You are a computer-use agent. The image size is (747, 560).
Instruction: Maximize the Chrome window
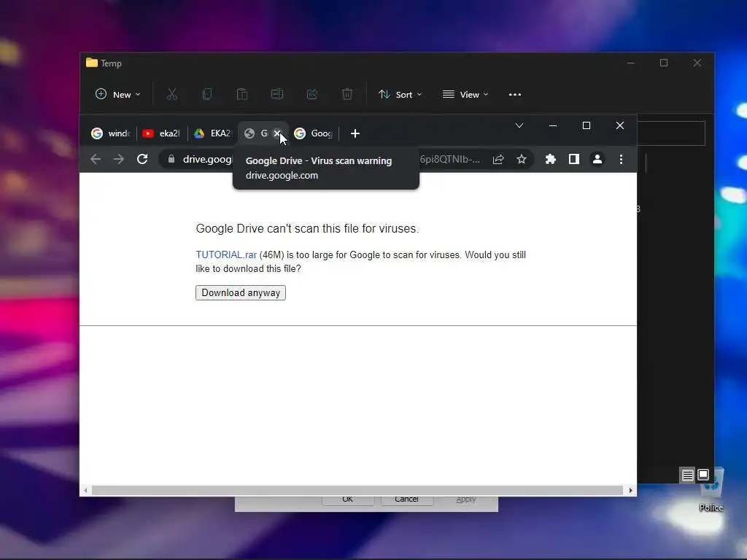[x=587, y=125]
